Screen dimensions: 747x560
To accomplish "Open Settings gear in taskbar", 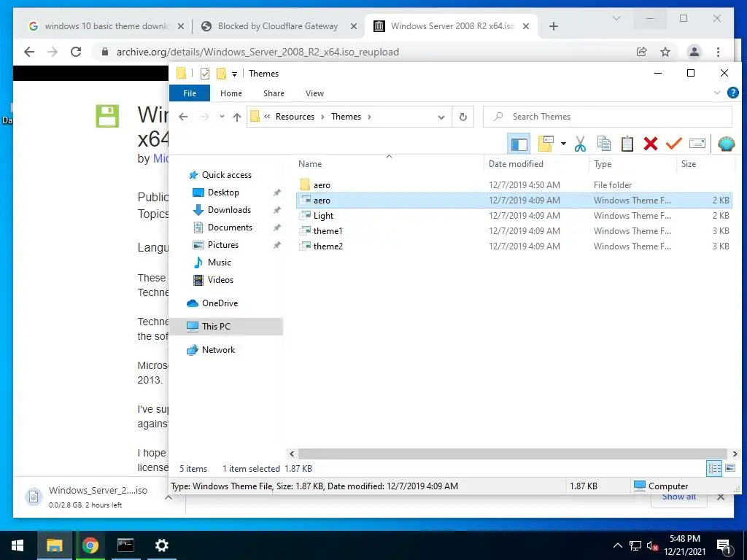I will pyautogui.click(x=161, y=545).
